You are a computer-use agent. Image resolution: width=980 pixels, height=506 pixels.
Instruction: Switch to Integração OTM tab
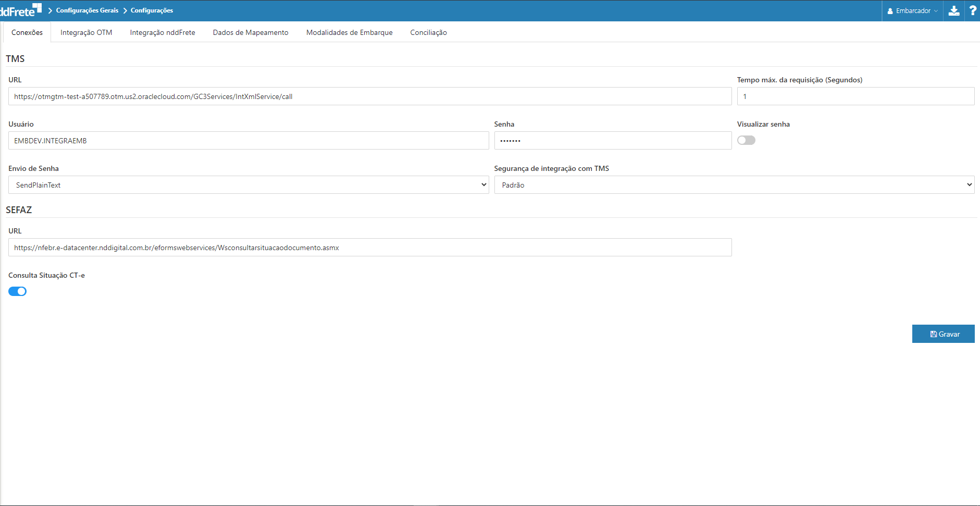(86, 32)
